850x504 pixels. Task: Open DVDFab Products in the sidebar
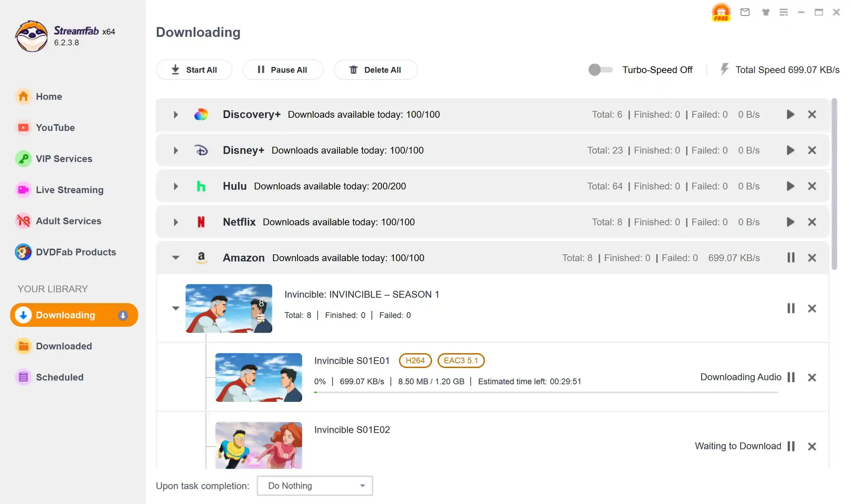coord(66,252)
